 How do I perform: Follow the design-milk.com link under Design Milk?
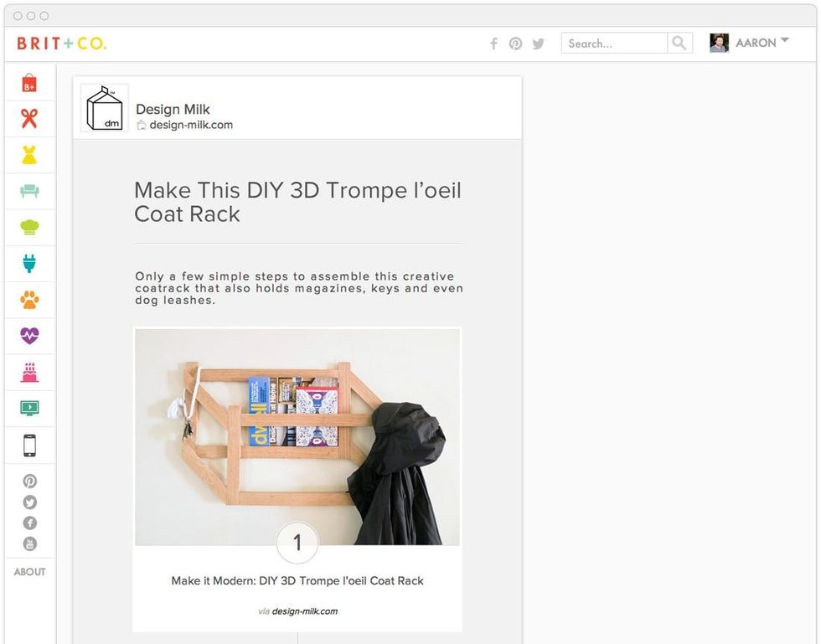191,125
